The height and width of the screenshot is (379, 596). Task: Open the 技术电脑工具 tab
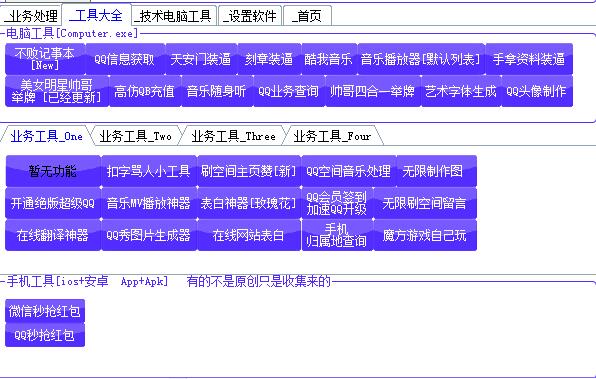(174, 16)
